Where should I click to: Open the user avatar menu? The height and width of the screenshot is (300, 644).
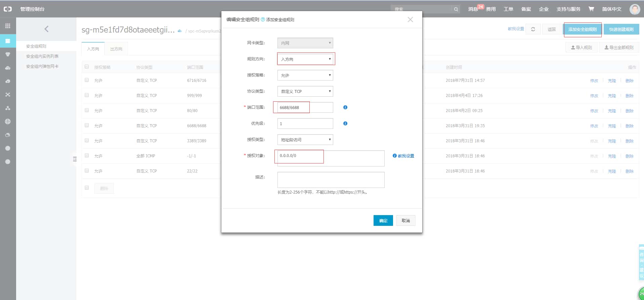pyautogui.click(x=634, y=9)
